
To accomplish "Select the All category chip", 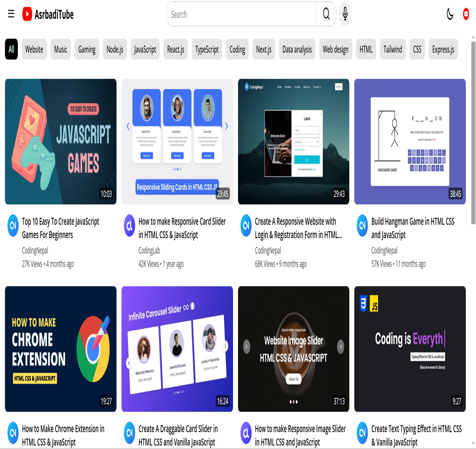I will [11, 49].
